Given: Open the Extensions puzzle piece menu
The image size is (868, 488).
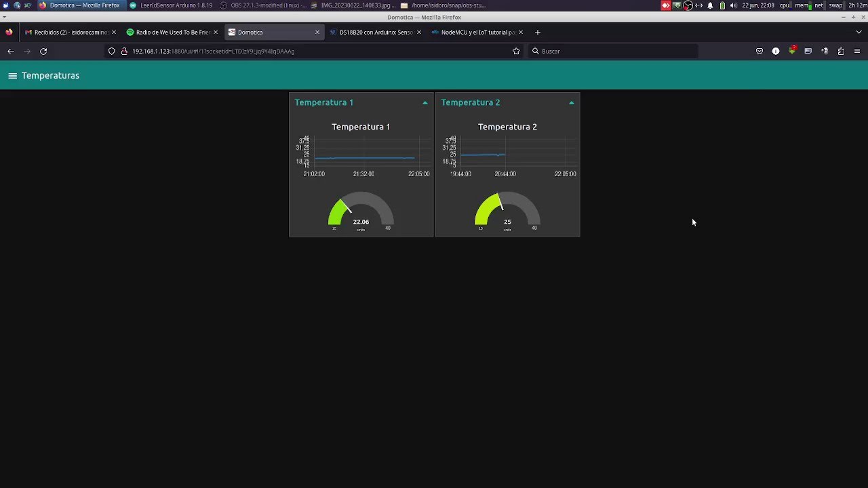Looking at the screenshot, I should [841, 51].
